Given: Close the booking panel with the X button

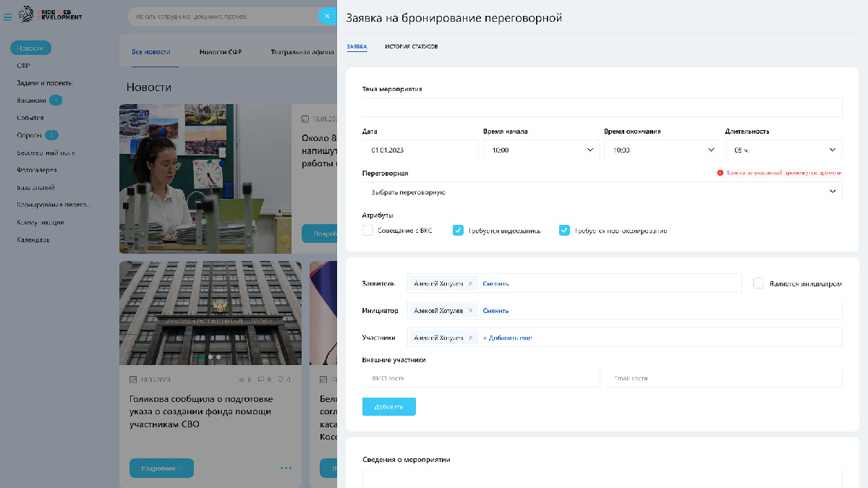Looking at the screenshot, I should 327,15.
